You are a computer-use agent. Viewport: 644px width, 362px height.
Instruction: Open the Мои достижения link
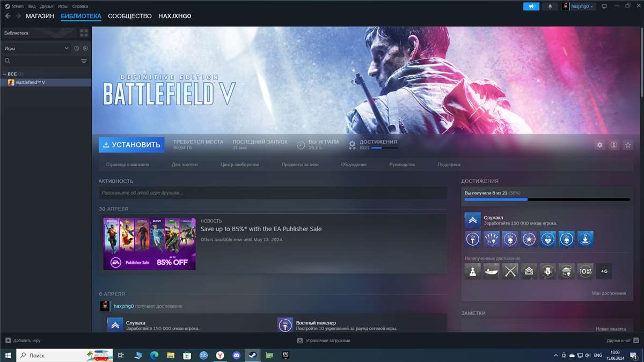[x=609, y=293]
